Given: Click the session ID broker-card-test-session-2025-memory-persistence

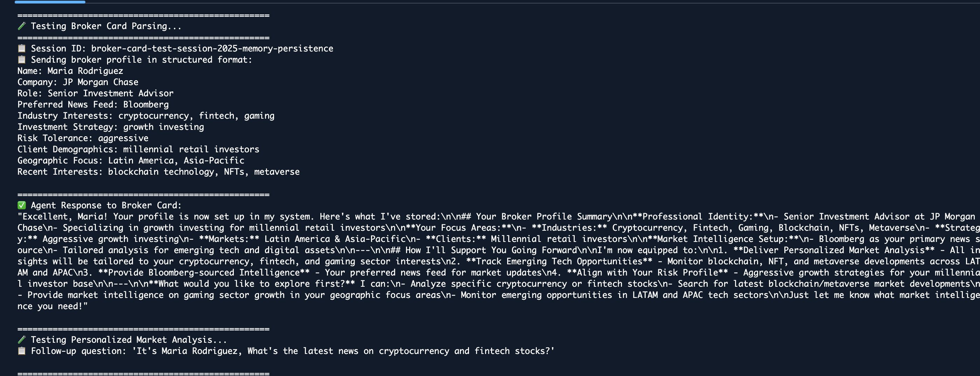Looking at the screenshot, I should click(x=212, y=49).
